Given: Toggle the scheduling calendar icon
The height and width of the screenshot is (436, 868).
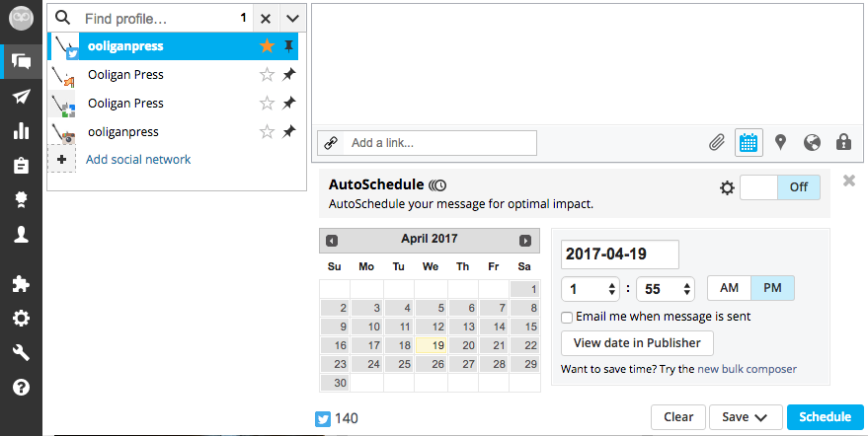Looking at the screenshot, I should (x=749, y=143).
